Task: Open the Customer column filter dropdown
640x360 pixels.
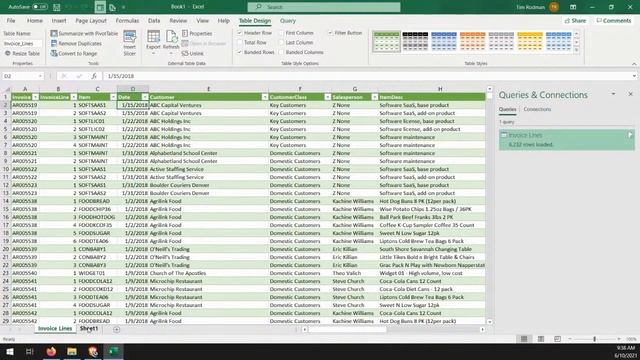Action: 265,97
